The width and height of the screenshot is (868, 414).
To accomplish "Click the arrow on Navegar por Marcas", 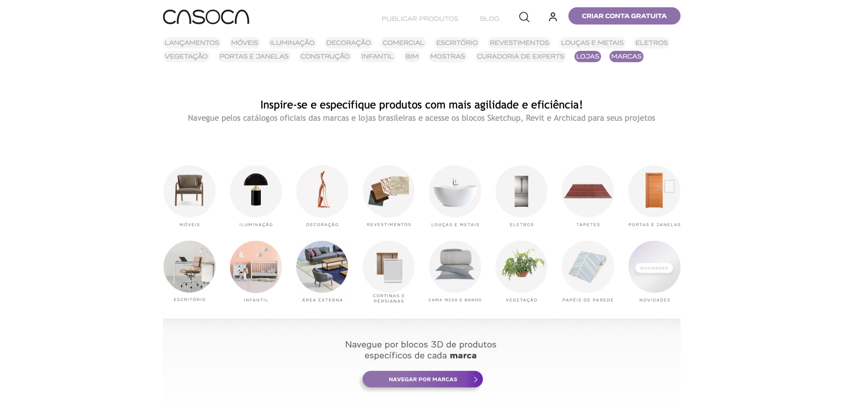I will point(476,379).
